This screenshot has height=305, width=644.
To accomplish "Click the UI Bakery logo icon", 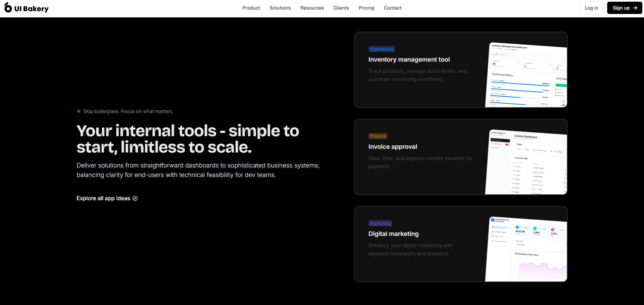I will point(8,7).
